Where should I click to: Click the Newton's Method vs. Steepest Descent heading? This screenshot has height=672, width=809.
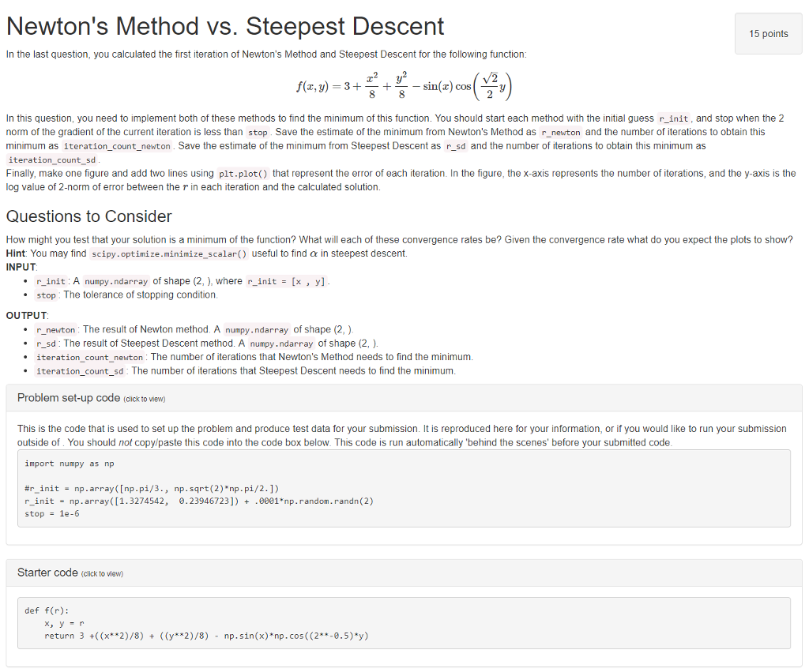pos(224,26)
